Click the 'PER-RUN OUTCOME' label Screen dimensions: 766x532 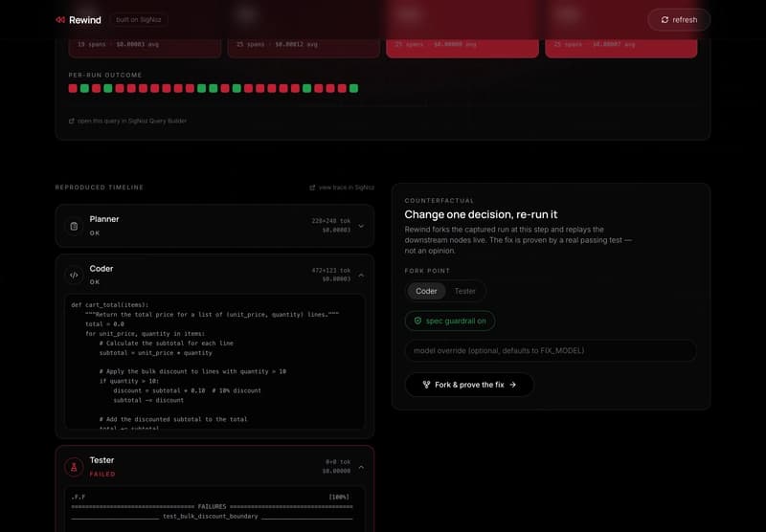coord(105,76)
